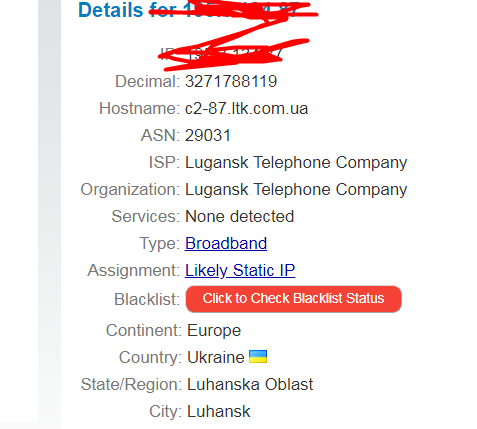Screen dimensions: 477x429
Task: Select the ASN number 29031
Action: [x=208, y=135]
